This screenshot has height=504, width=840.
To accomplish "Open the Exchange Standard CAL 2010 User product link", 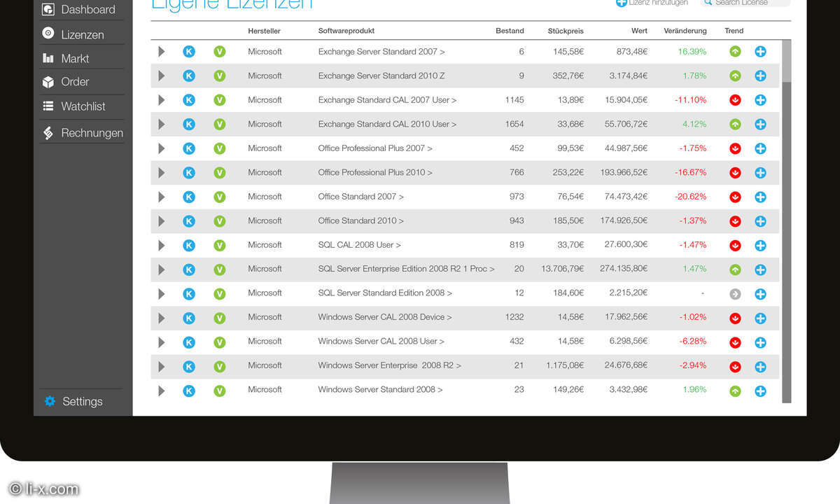I will [x=387, y=124].
